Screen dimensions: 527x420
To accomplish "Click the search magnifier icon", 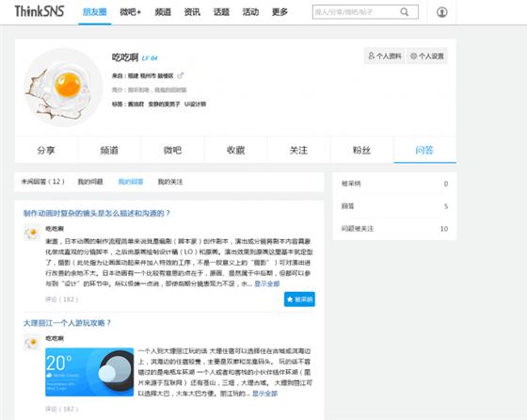I will 405,12.
